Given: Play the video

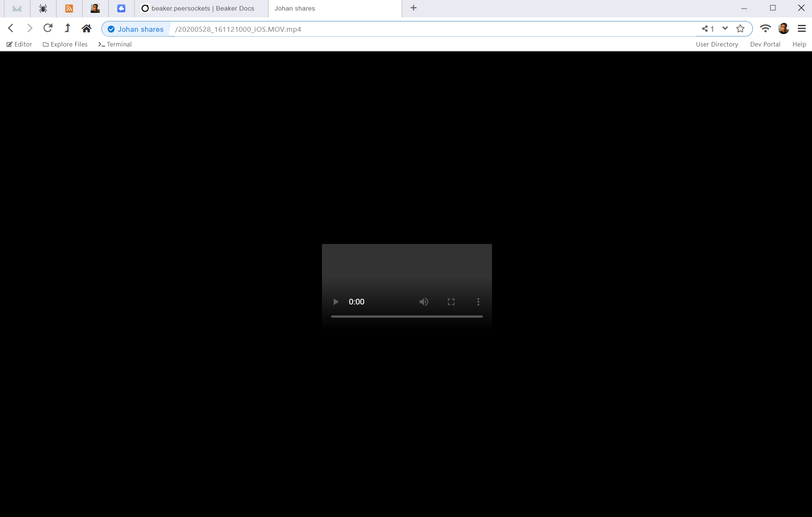Looking at the screenshot, I should (336, 302).
